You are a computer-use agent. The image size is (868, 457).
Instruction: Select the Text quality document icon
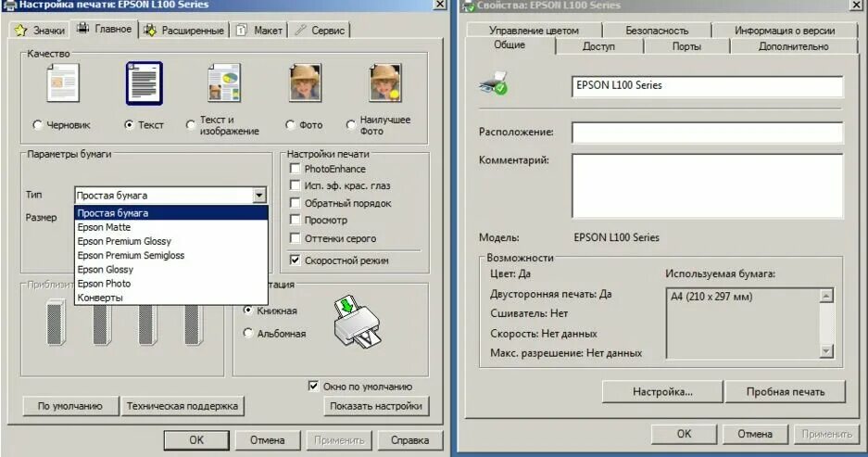[x=144, y=83]
